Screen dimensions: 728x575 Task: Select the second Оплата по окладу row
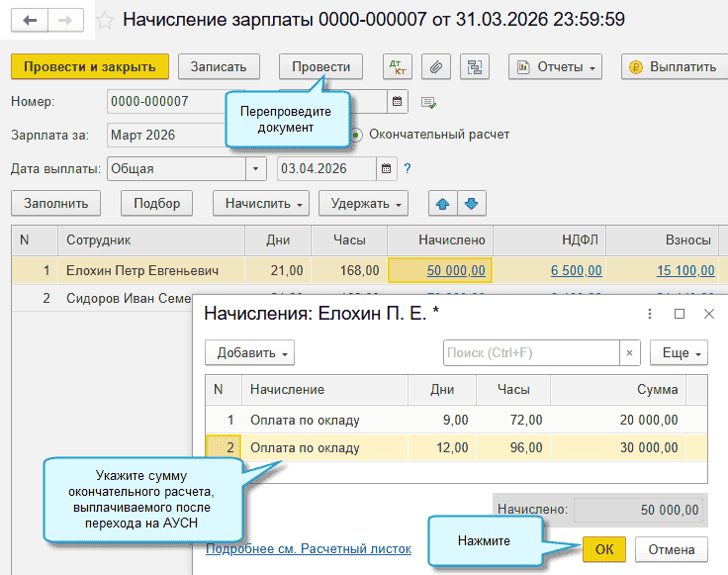point(305,448)
